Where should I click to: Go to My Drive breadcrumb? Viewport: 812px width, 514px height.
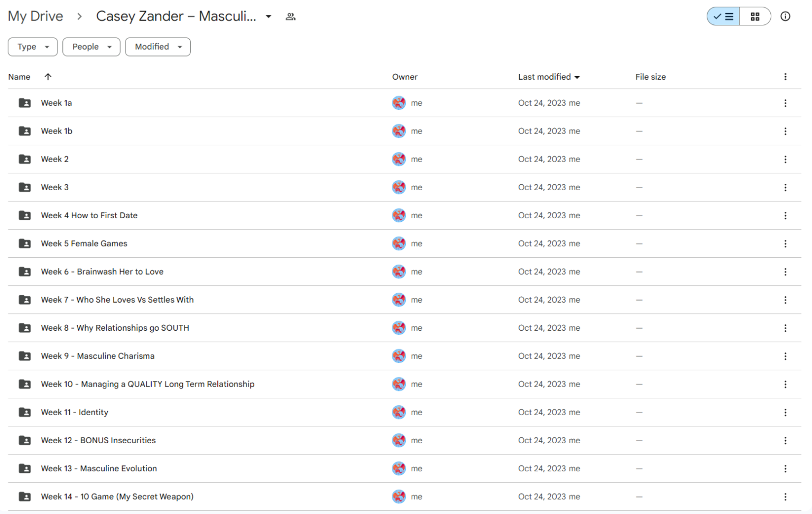(35, 16)
